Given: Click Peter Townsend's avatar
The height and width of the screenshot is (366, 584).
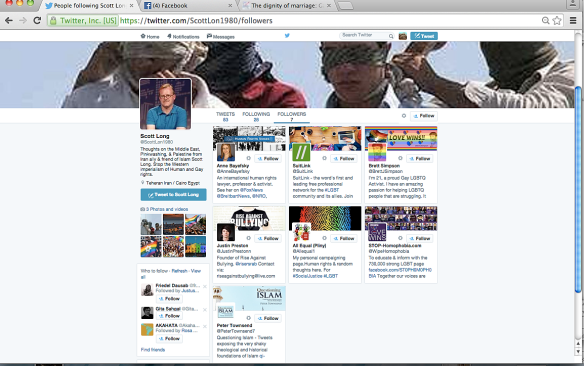Looking at the screenshot, I should click(226, 312).
